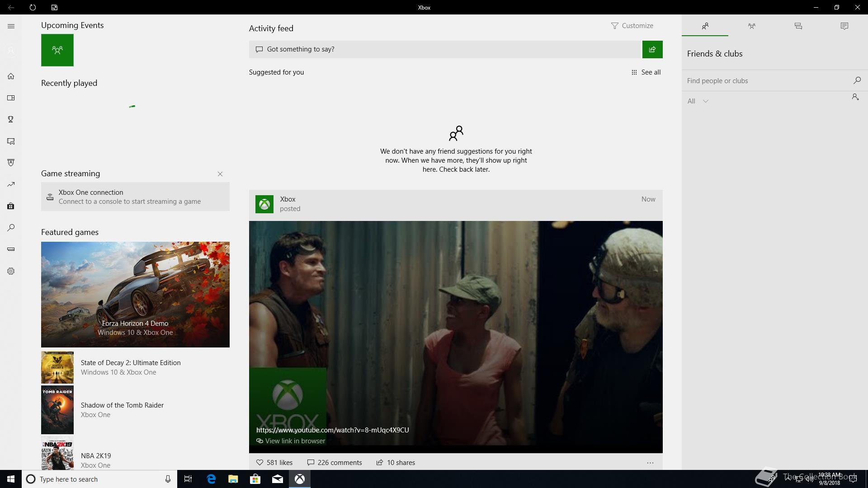Expand the All filter dropdown
The image size is (868, 488).
coord(698,101)
